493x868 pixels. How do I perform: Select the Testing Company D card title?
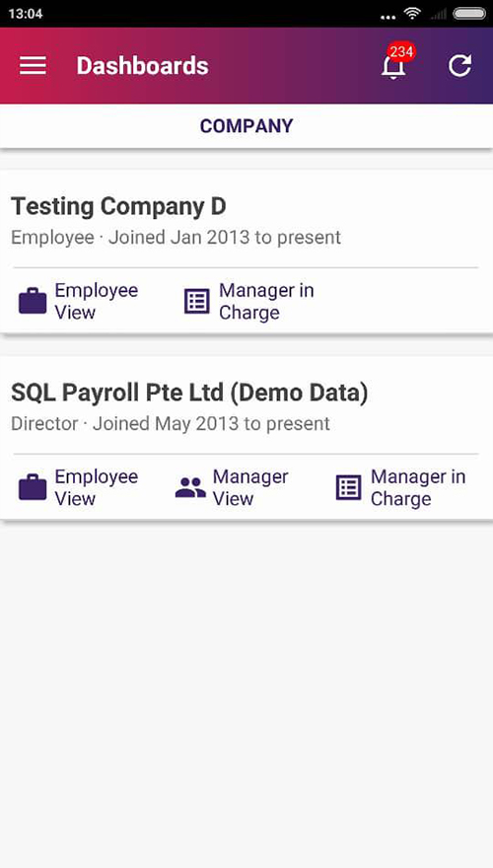[x=118, y=206]
